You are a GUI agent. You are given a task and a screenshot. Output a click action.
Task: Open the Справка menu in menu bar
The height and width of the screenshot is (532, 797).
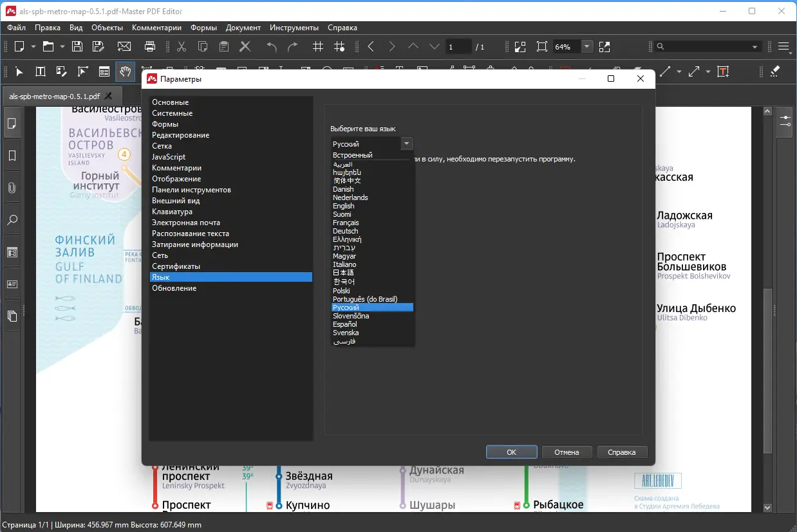click(x=342, y=28)
